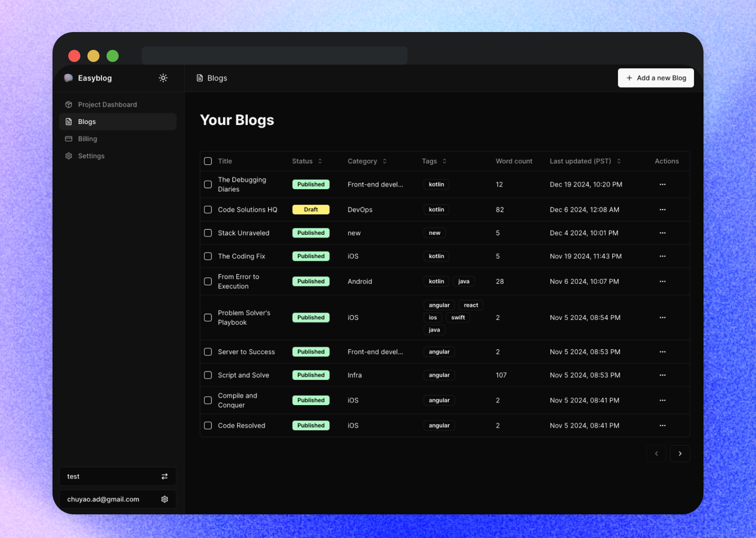756x538 pixels.
Task: Open actions menu for Stack Unraveled
Action: click(663, 233)
